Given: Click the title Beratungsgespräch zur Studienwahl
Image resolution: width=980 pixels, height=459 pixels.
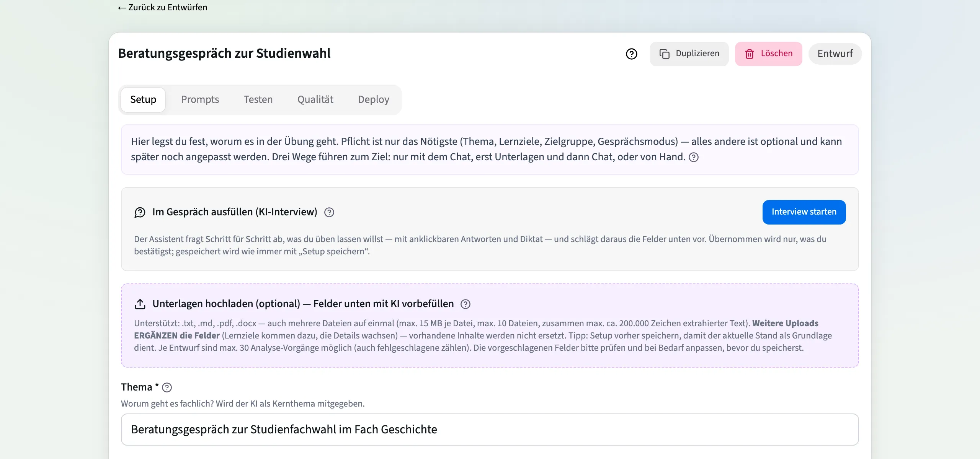Looking at the screenshot, I should click(224, 54).
